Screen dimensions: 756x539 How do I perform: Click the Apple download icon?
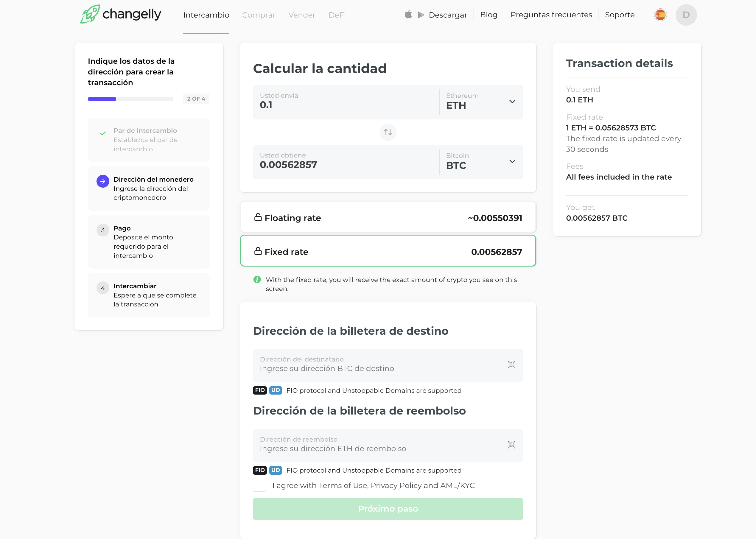408,15
